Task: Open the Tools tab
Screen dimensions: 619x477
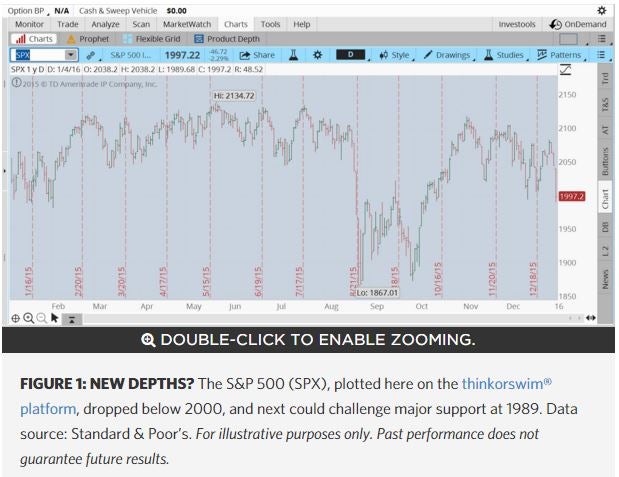Action: pos(270,24)
